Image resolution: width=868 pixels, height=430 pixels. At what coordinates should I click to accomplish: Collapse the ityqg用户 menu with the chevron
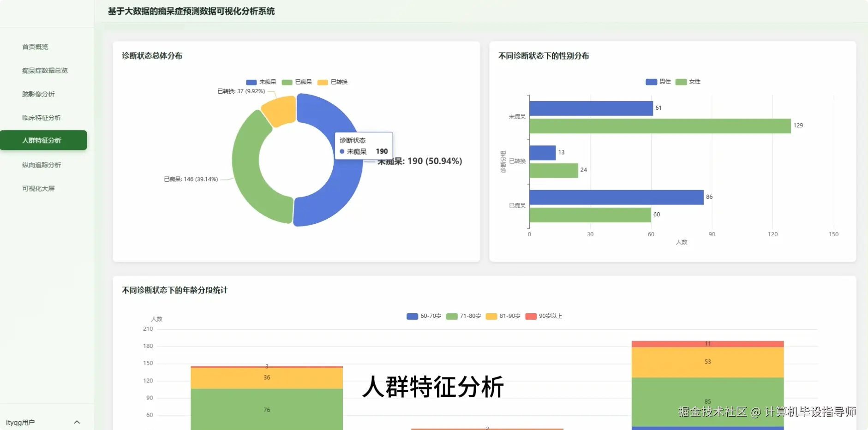[77, 422]
